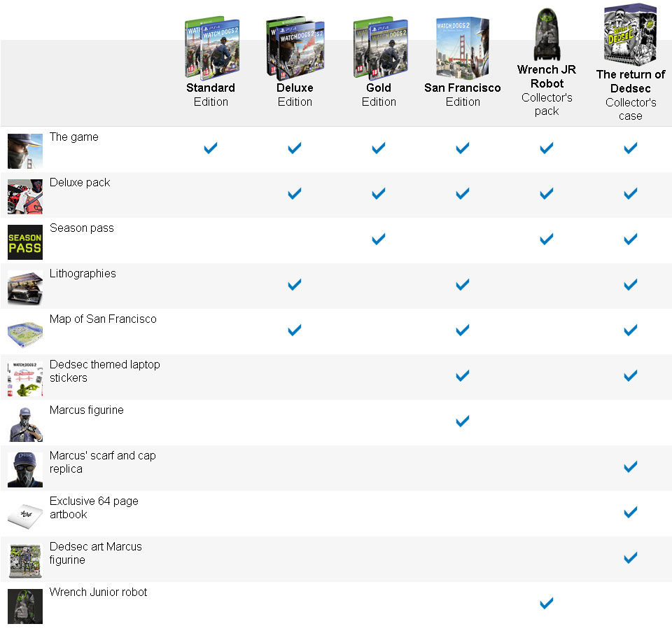Click Standard Edition's checkmark for The game
This screenshot has width=672, height=638.
tap(211, 148)
